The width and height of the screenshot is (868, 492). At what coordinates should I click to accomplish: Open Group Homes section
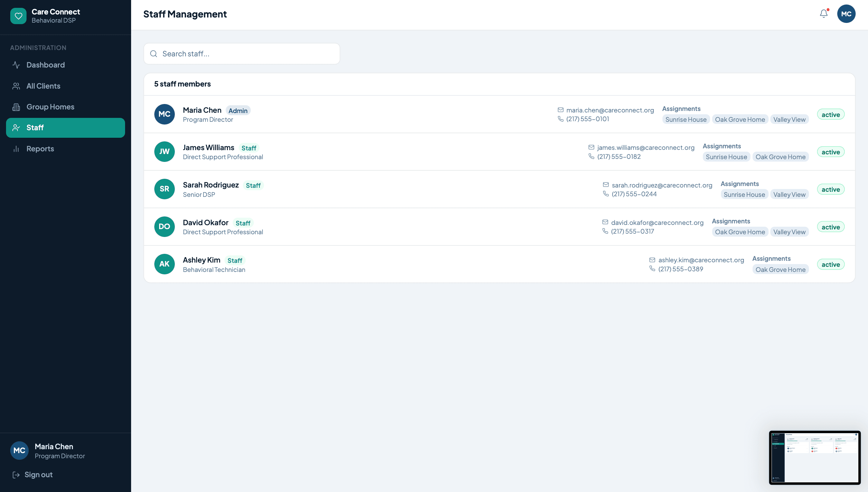pyautogui.click(x=65, y=107)
